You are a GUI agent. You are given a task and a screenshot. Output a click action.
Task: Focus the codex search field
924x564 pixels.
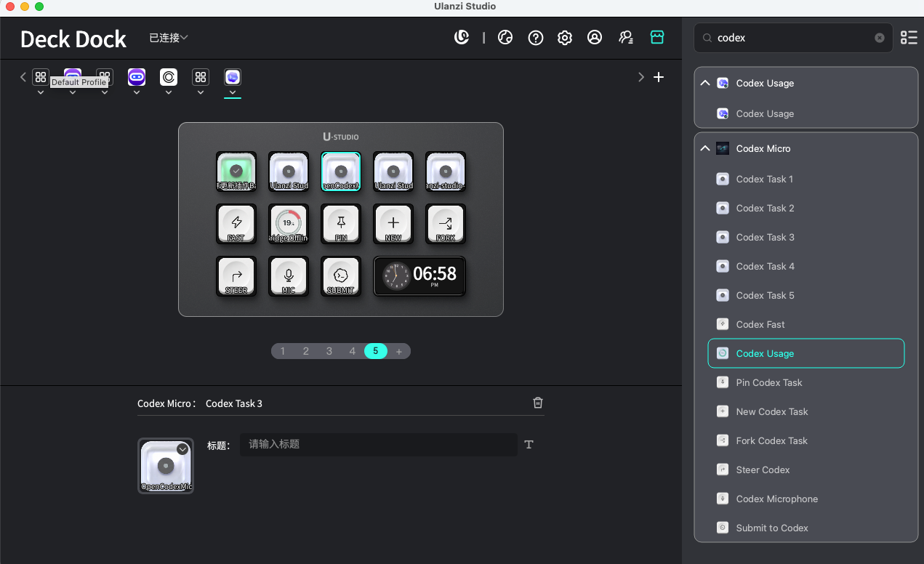tap(792, 38)
